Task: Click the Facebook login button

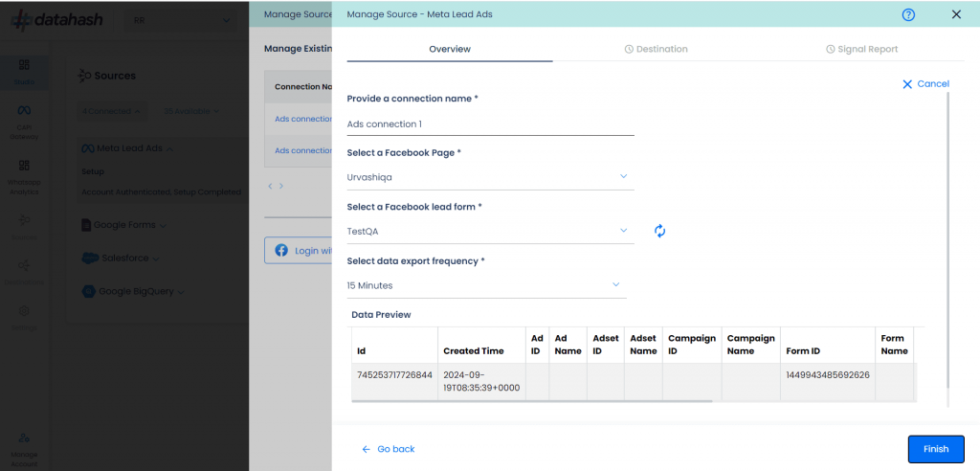Action: (299, 250)
